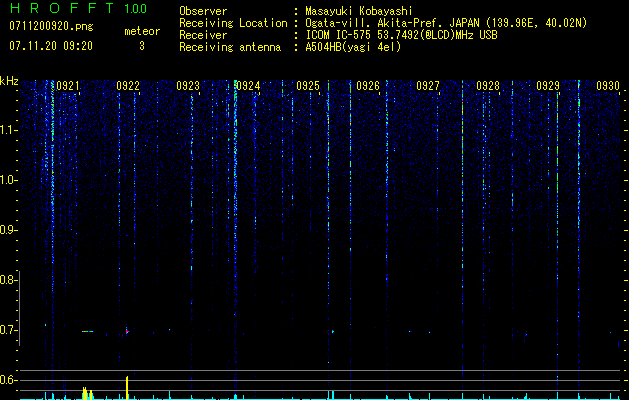Click the 0930 time marker
Screen dimensions: 629x400
point(608,86)
